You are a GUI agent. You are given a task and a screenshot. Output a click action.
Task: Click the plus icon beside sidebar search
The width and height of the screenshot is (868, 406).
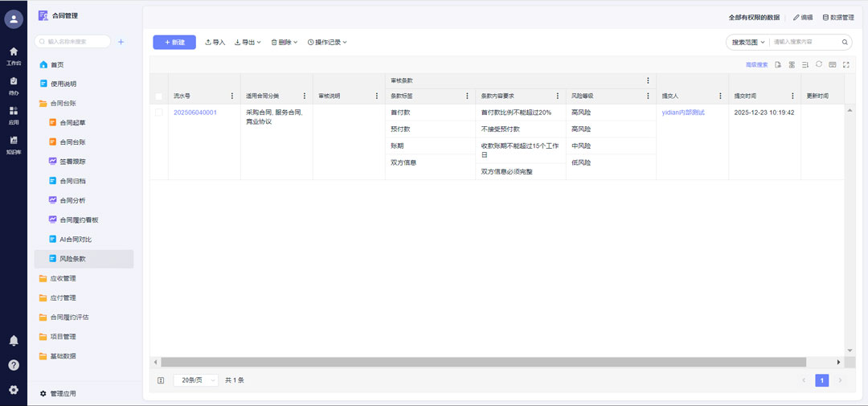pos(121,42)
